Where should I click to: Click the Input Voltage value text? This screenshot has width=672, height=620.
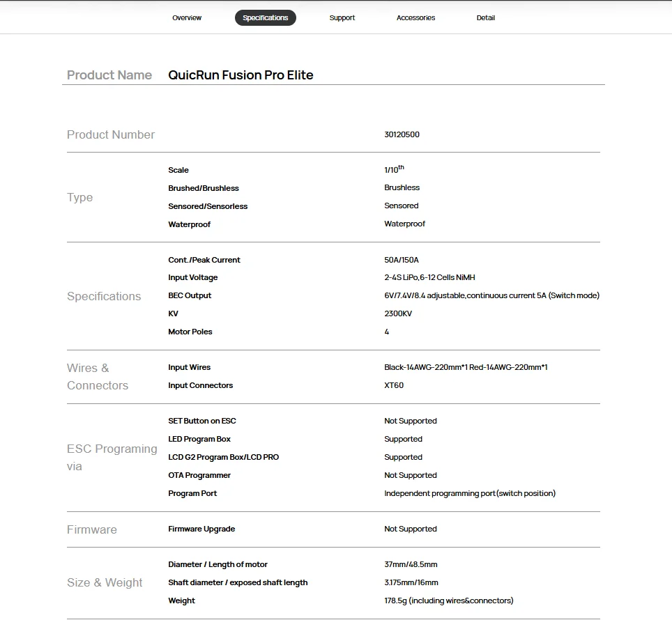click(429, 277)
